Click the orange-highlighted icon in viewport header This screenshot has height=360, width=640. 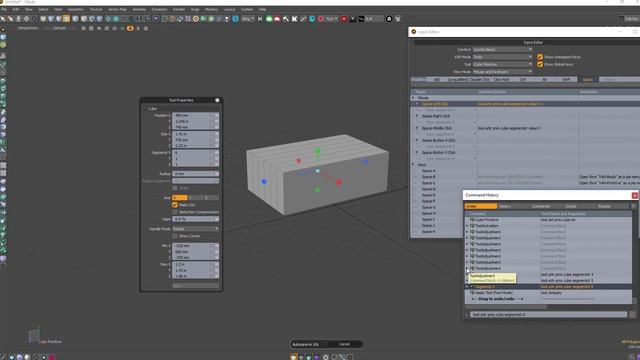coord(130,29)
